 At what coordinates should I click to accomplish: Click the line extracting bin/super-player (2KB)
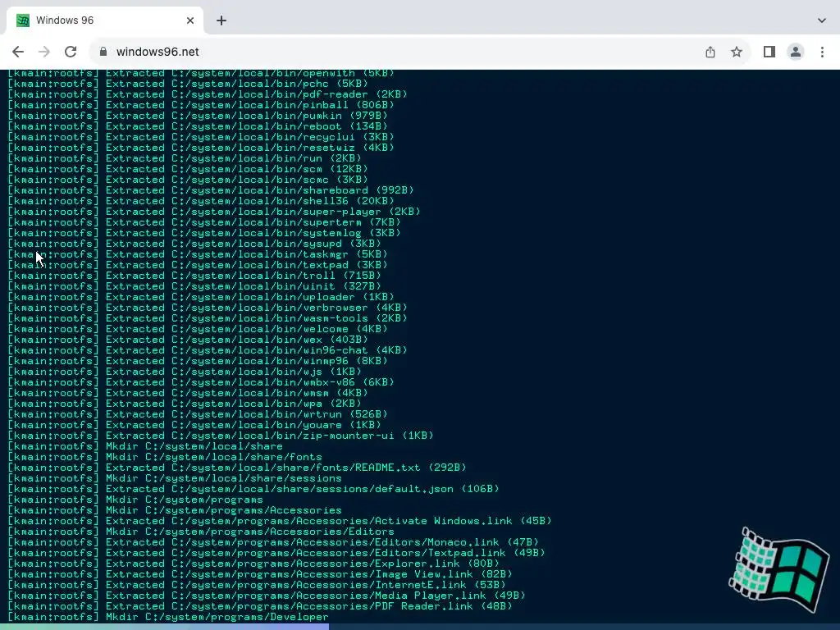click(214, 212)
